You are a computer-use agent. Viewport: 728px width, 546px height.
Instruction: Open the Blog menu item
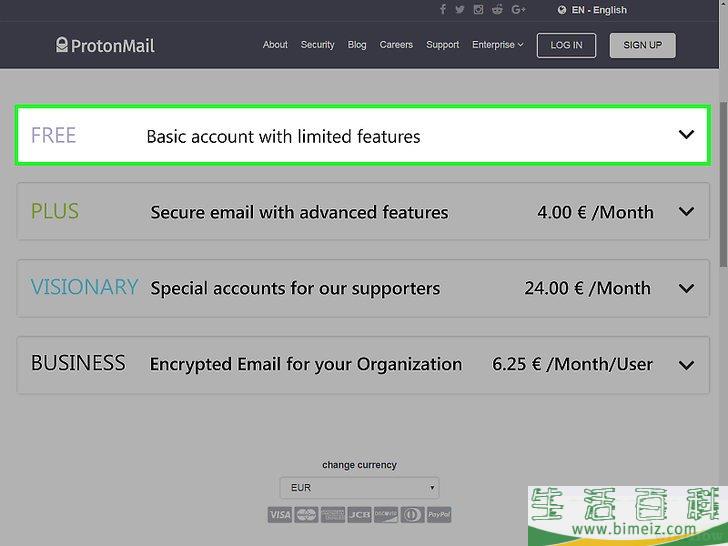pyautogui.click(x=357, y=45)
